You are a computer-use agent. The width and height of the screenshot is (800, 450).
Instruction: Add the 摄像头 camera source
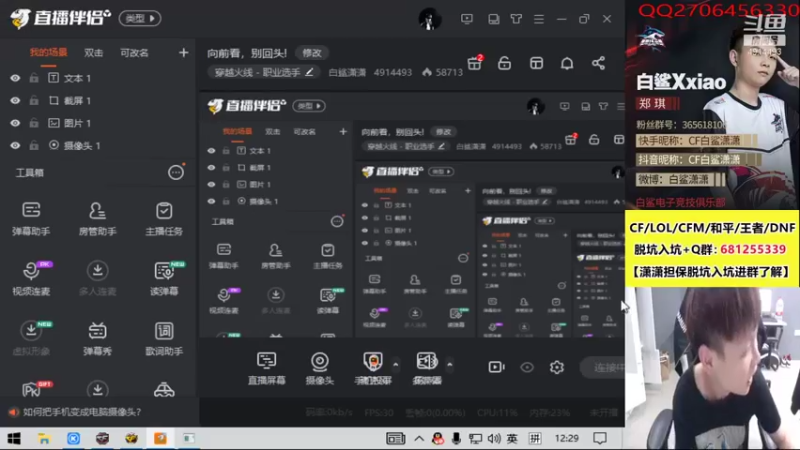(x=320, y=368)
